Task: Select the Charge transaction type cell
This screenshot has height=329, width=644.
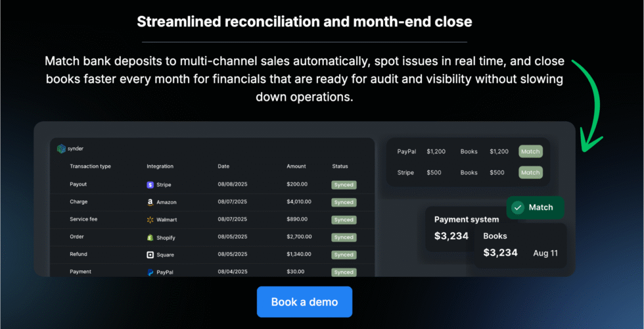Action: 78,202
